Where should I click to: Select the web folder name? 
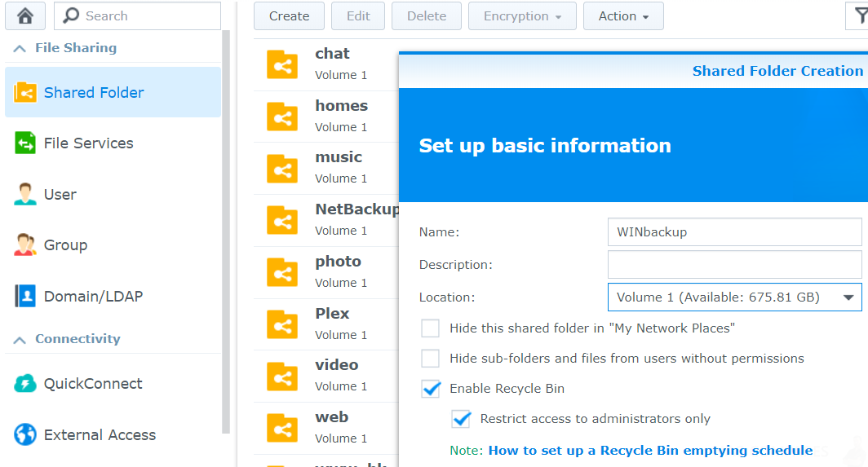(331, 417)
